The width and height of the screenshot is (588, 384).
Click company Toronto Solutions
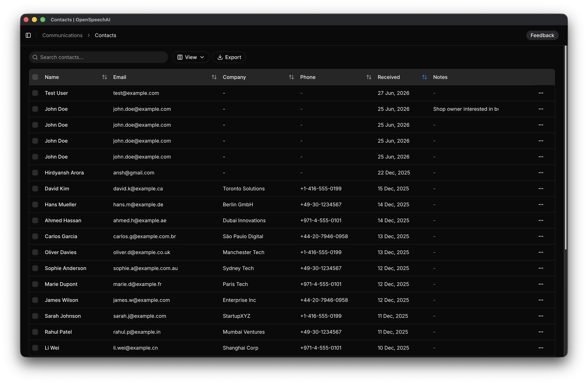click(244, 189)
